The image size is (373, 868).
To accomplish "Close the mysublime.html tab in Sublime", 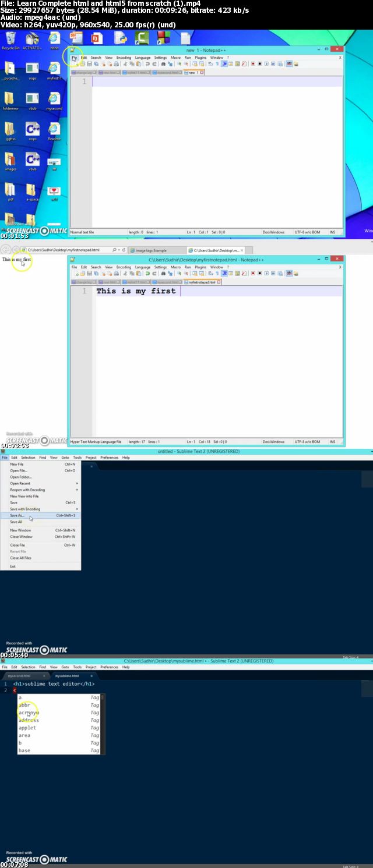I will click(x=92, y=676).
